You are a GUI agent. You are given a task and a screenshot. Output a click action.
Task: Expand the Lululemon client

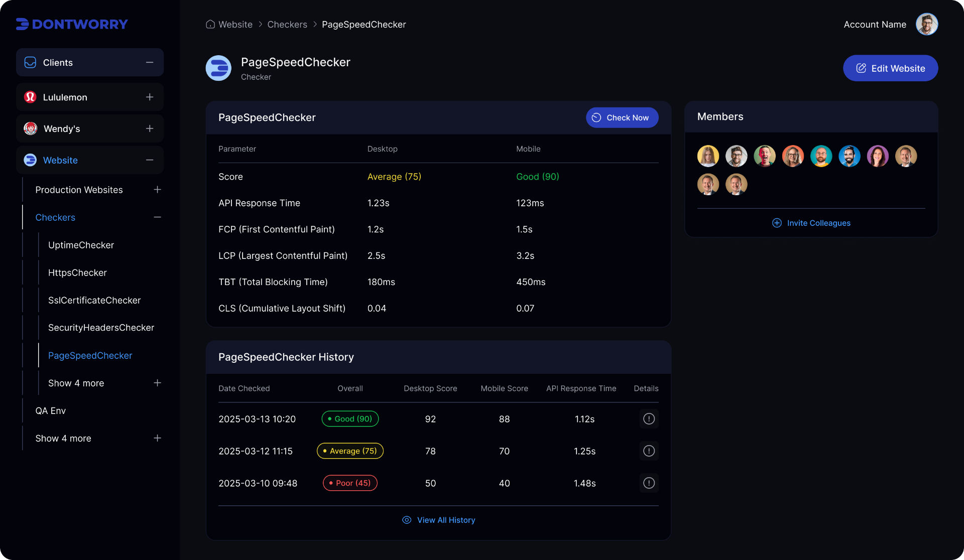pos(150,97)
